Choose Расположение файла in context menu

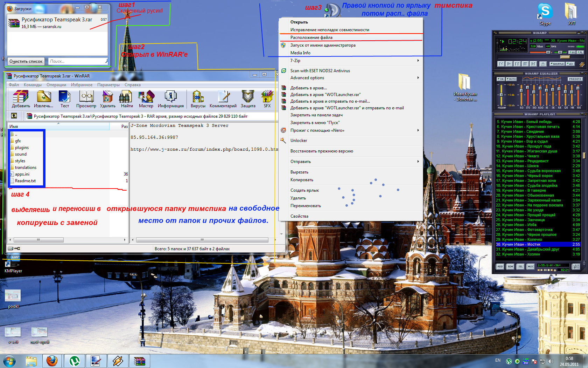(351, 38)
